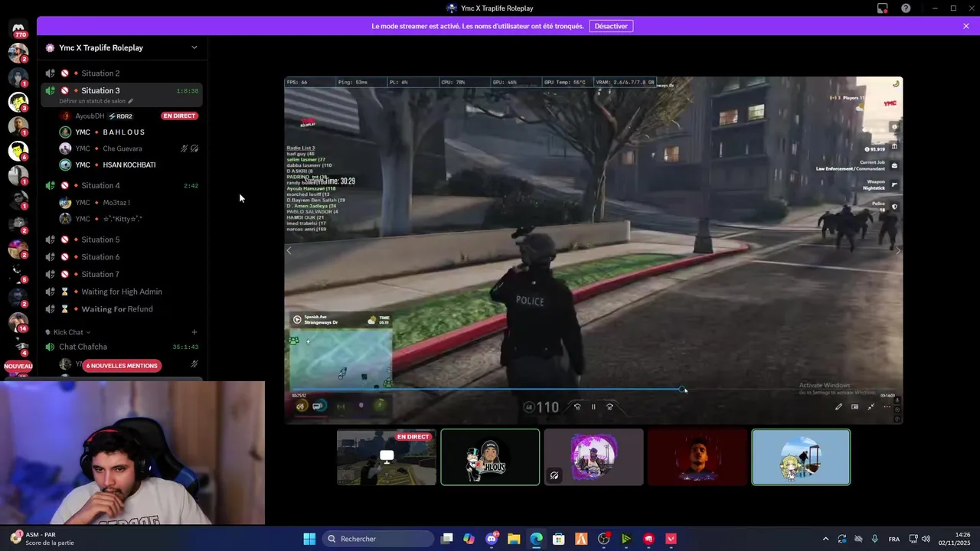The width and height of the screenshot is (980, 551).
Task: Open stream more options menu
Action: [x=887, y=407]
